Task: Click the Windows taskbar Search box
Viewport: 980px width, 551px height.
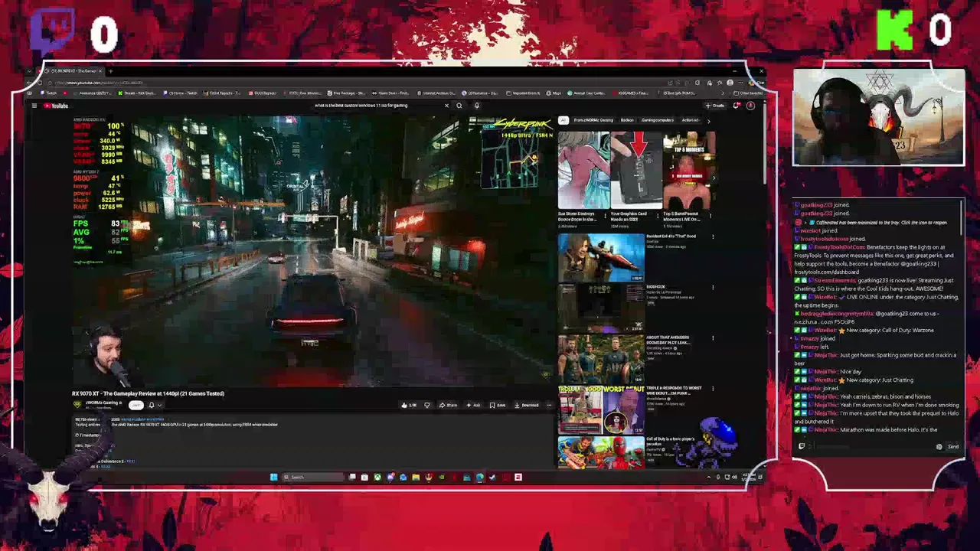Action: (x=312, y=477)
